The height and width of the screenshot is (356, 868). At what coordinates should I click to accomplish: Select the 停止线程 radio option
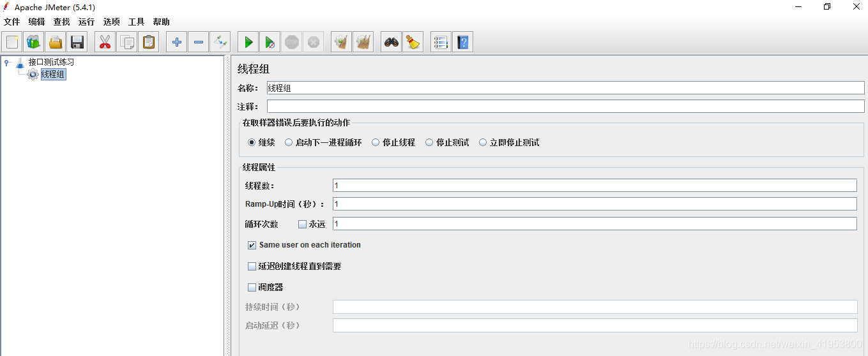click(x=376, y=142)
